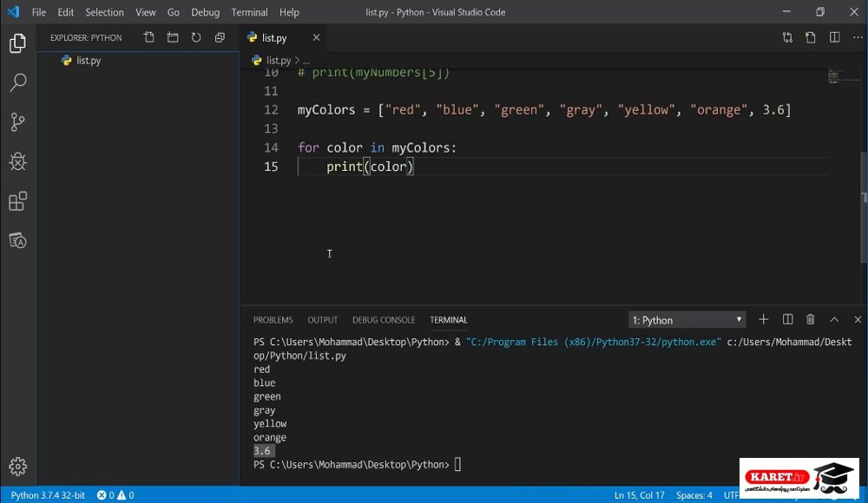This screenshot has height=503, width=868.
Task: Click the open file icon in editor toolbar
Action: point(811,37)
